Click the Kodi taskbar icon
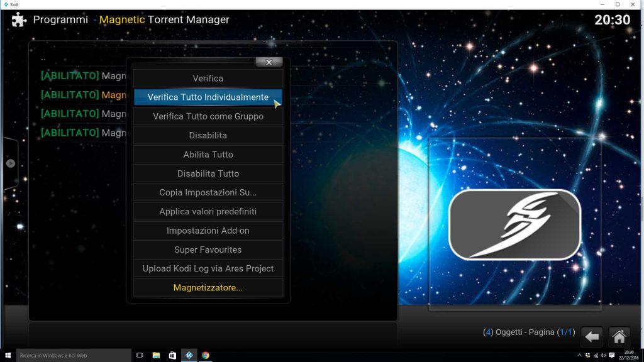This screenshot has width=644, height=362. tap(189, 356)
